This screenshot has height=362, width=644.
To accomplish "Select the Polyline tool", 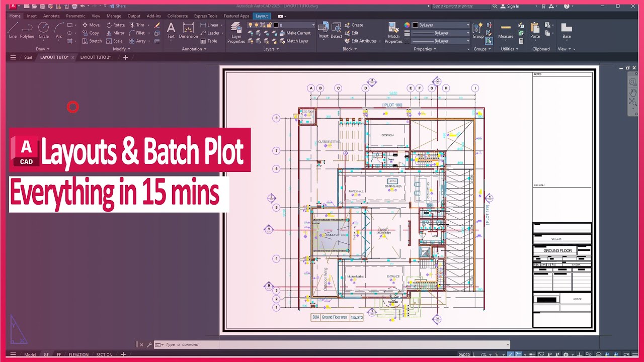I will pyautogui.click(x=27, y=30).
